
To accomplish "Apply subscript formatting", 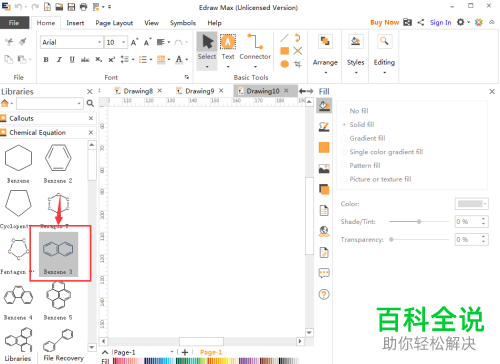I will click(x=98, y=59).
